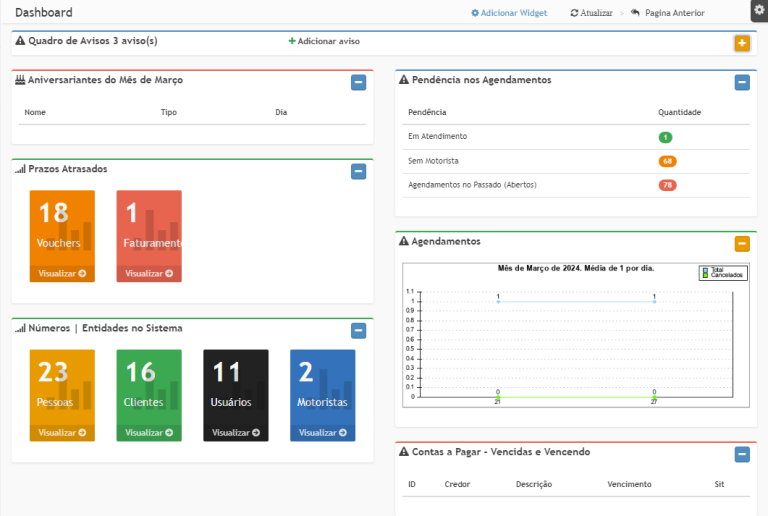Image resolution: width=768 pixels, height=516 pixels.
Task: Open Visualizar on Pessoas tile
Action: pyautogui.click(x=62, y=433)
